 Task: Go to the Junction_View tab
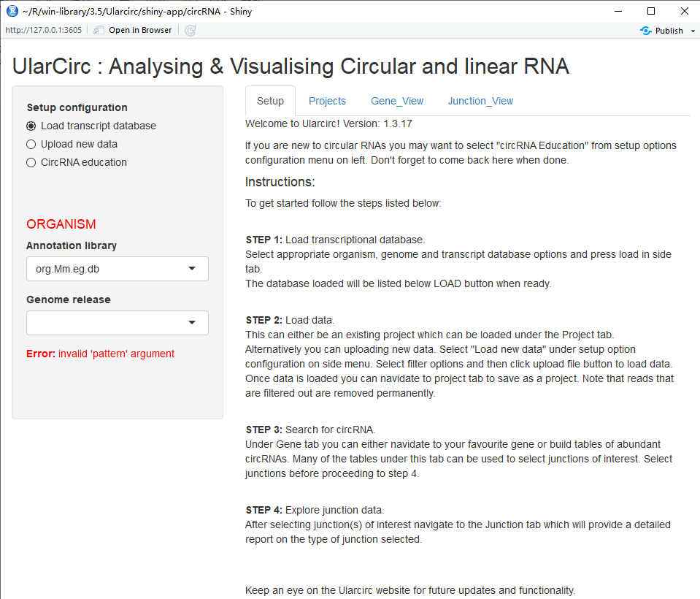(480, 101)
